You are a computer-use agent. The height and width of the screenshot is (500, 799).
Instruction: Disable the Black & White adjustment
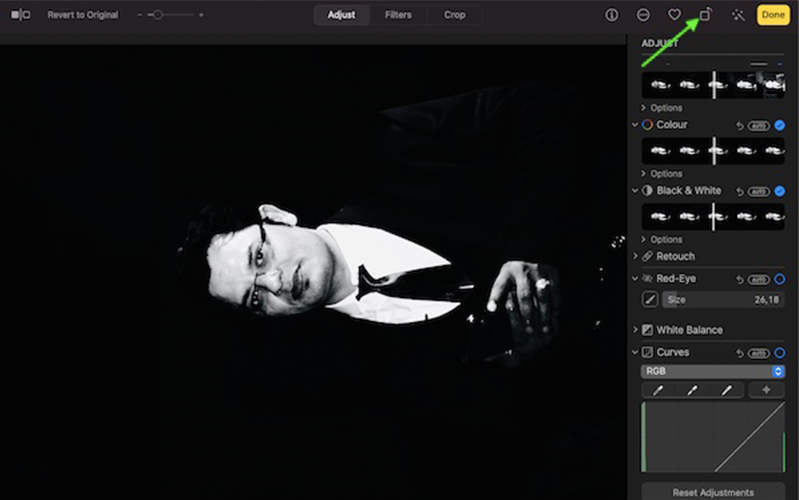tap(779, 191)
